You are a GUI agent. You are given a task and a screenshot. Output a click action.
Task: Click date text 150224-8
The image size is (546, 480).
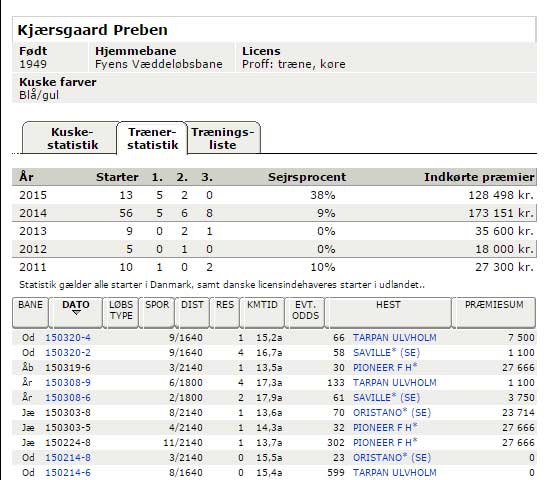click(68, 442)
